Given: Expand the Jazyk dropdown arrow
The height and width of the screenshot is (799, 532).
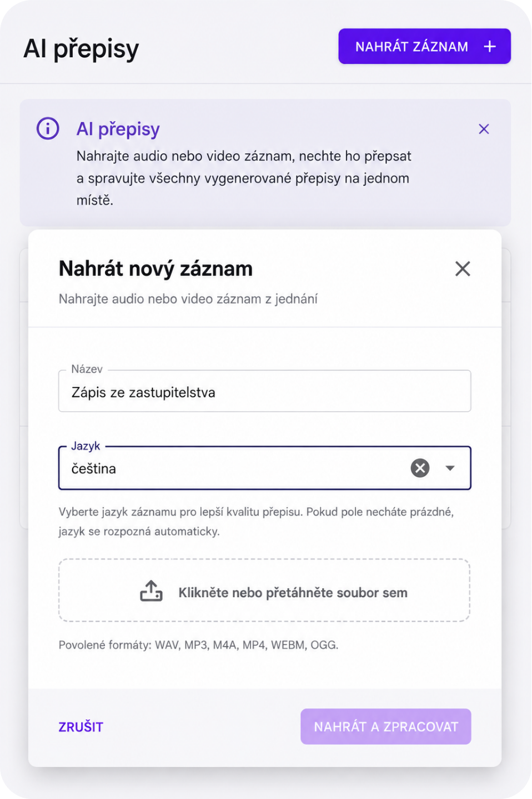Looking at the screenshot, I should point(450,468).
